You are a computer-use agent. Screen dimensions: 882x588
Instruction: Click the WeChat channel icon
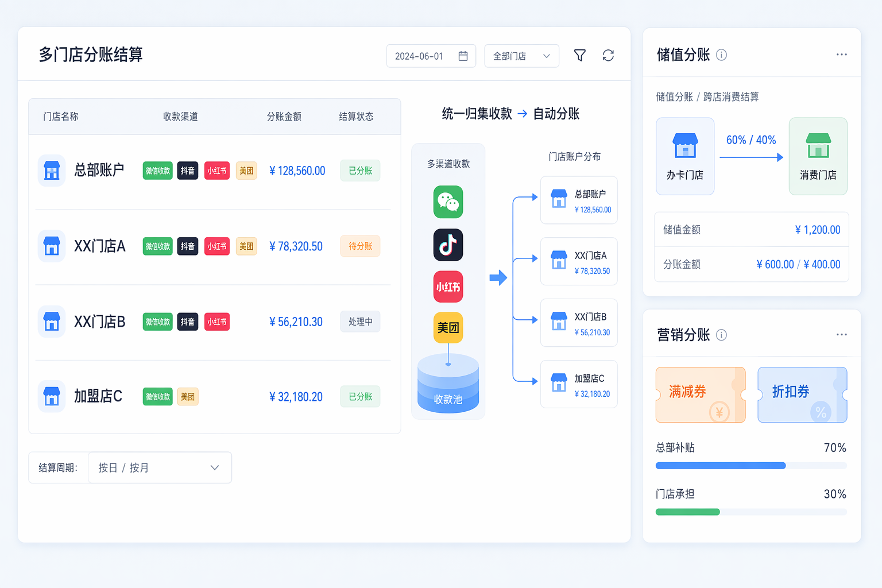click(448, 202)
